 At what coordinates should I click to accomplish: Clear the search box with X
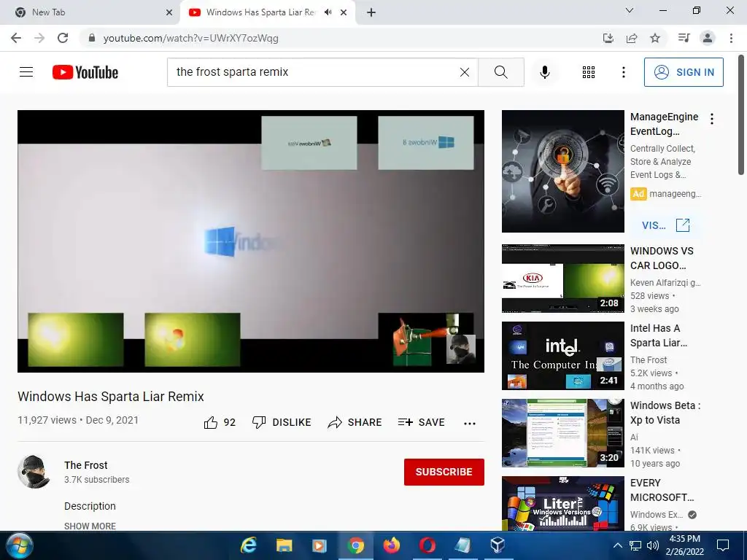click(x=465, y=72)
